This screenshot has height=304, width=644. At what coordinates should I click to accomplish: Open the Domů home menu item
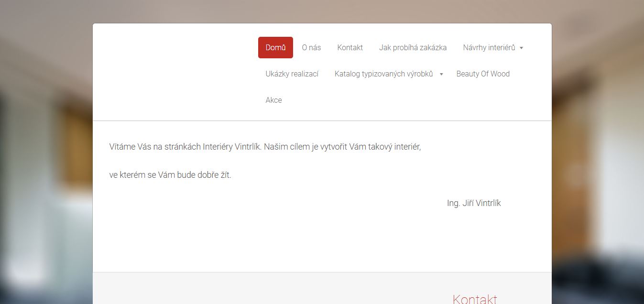(275, 47)
